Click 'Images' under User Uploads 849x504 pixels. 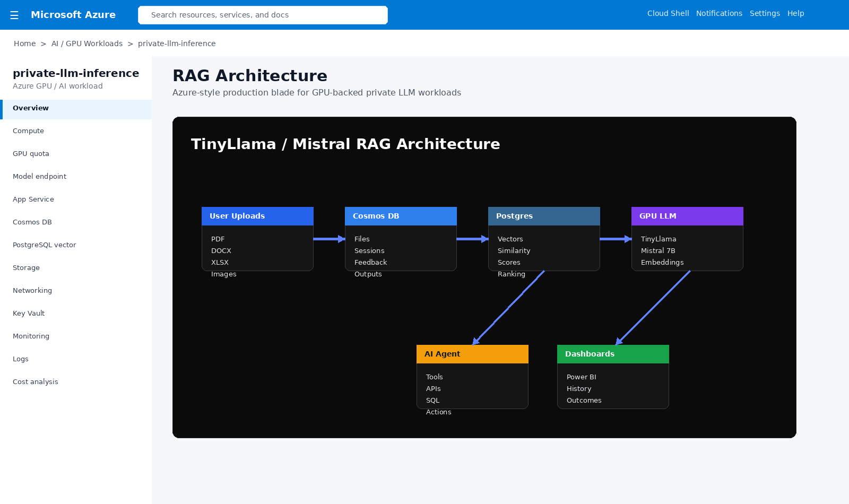224,274
